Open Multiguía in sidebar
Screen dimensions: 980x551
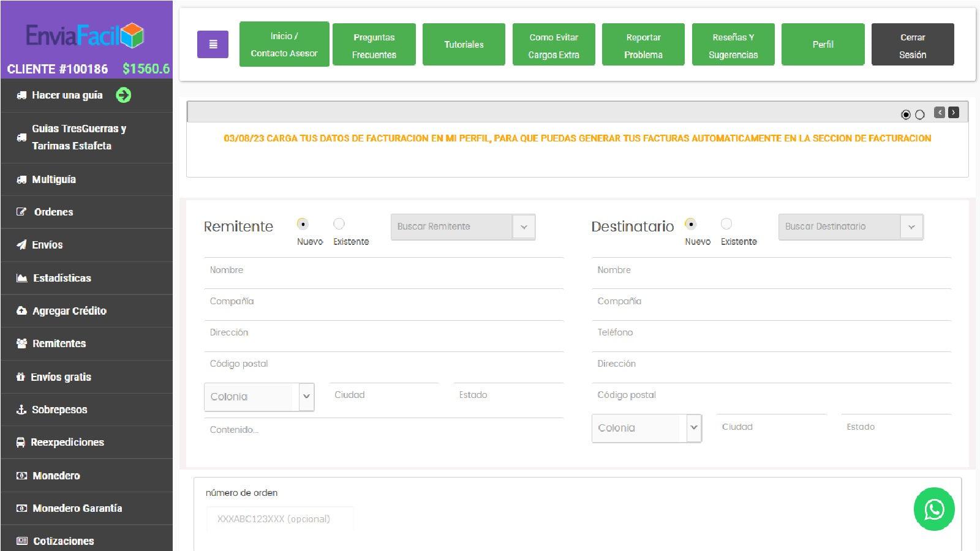coord(86,179)
